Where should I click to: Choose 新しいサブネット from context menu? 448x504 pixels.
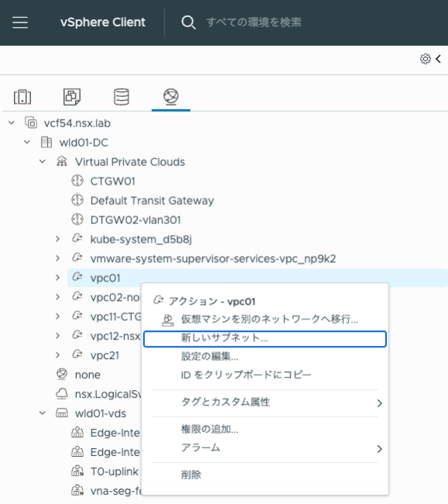pos(265,339)
